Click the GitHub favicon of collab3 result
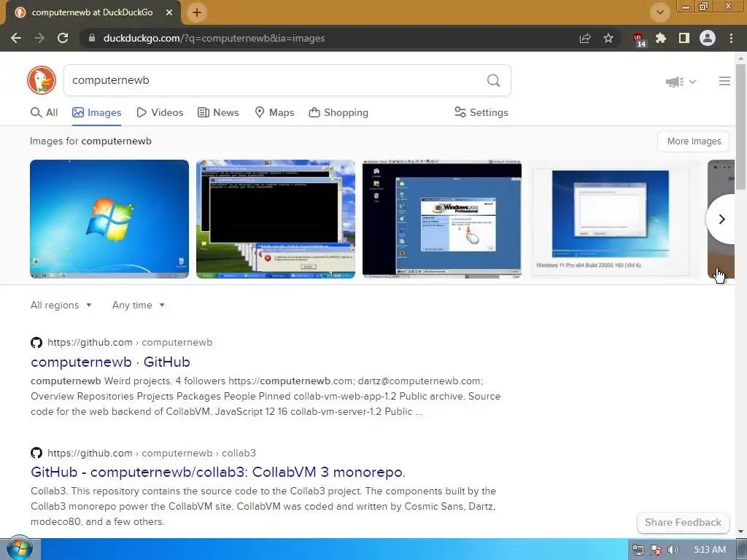 click(36, 453)
